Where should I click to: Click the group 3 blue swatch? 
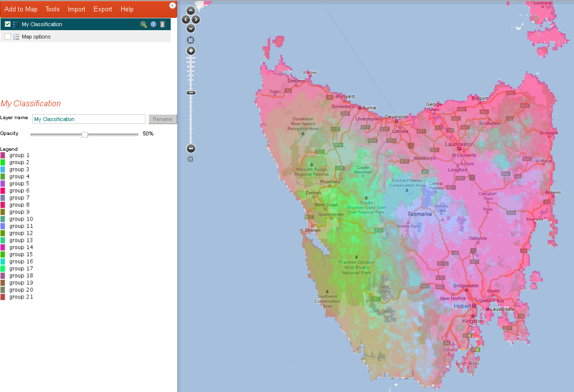2,169
